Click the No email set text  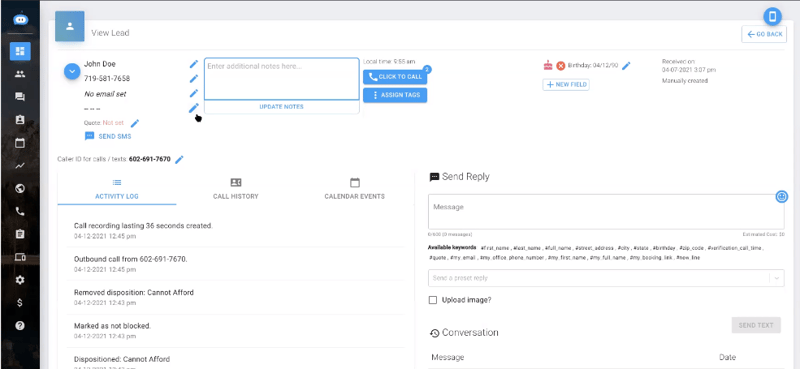105,94
